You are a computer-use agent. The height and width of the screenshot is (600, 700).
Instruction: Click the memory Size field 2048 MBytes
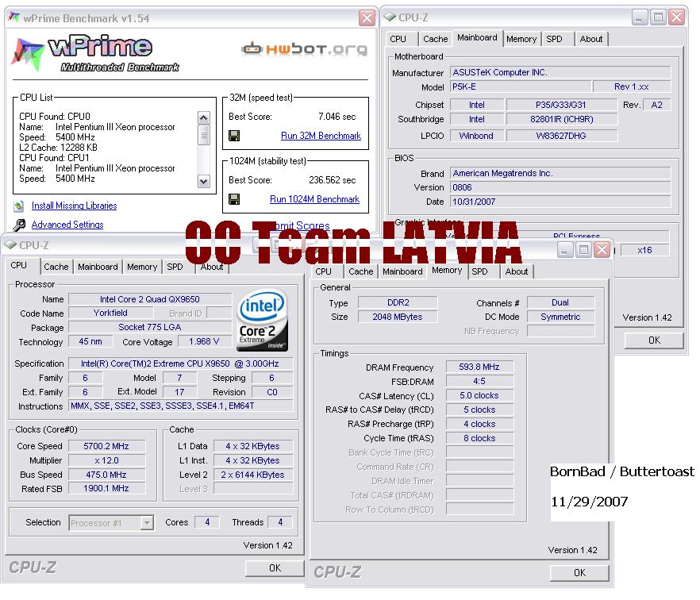398,317
